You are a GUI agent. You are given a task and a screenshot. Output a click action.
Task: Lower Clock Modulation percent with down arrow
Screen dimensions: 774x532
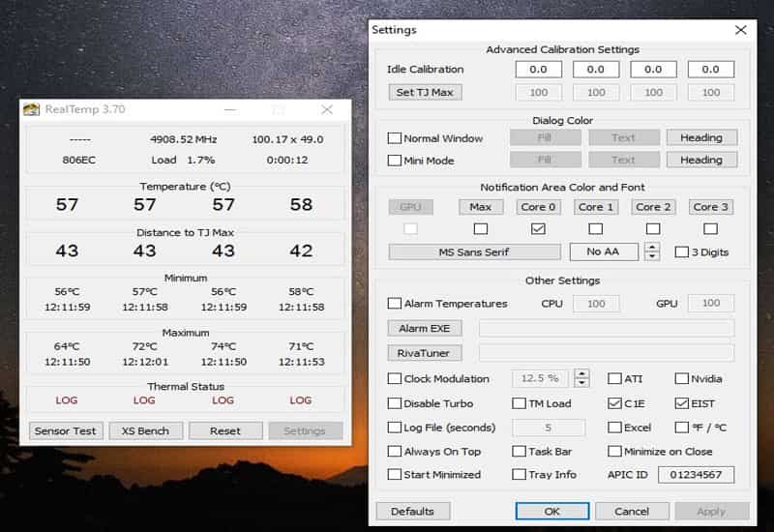pyautogui.click(x=582, y=383)
